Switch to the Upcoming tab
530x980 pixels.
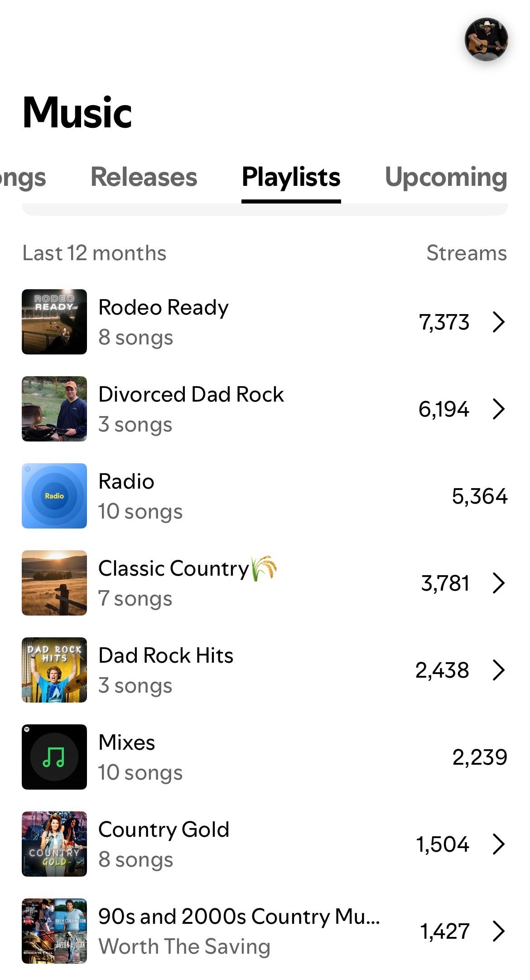tap(446, 177)
